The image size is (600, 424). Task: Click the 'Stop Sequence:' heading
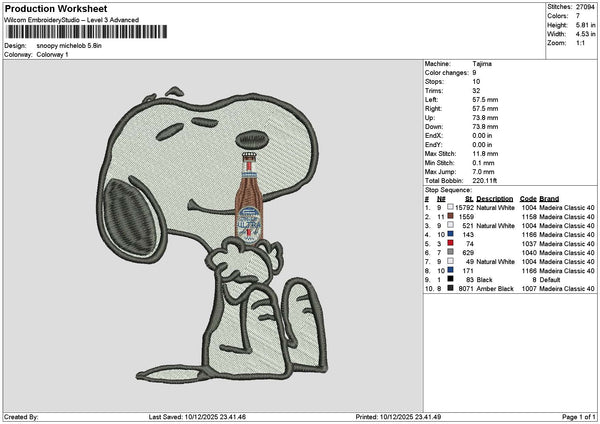point(448,190)
